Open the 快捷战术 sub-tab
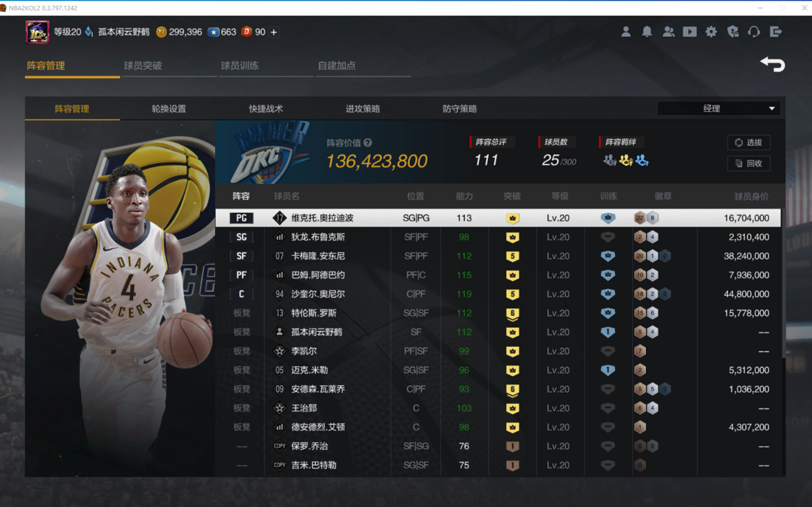 [265, 109]
